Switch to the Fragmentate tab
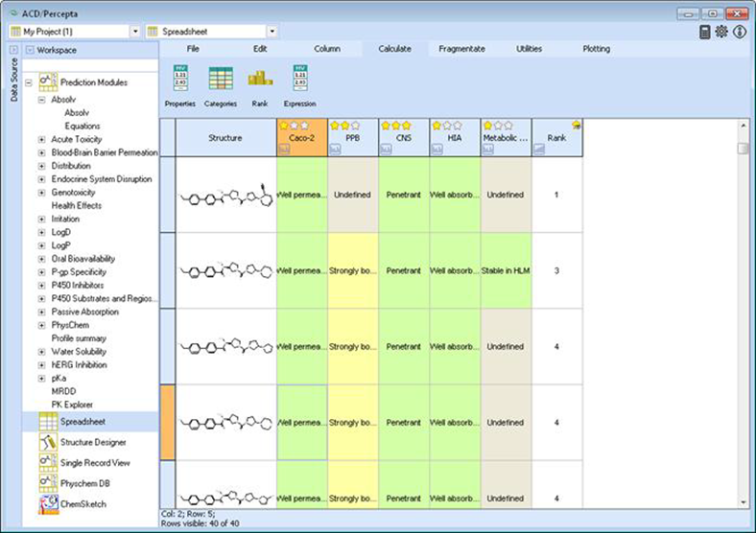The height and width of the screenshot is (533, 756). pyautogui.click(x=461, y=49)
